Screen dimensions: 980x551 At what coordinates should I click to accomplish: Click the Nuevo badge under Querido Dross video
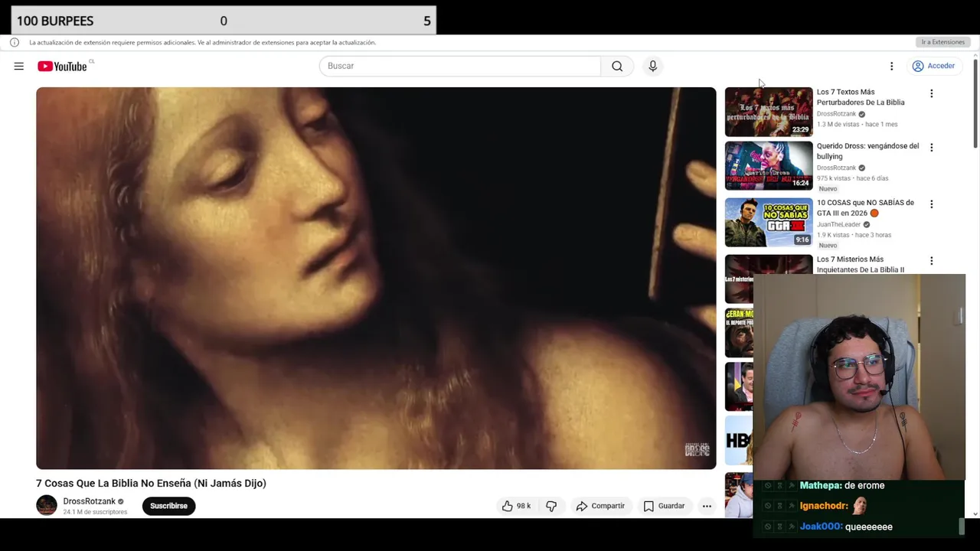click(828, 189)
